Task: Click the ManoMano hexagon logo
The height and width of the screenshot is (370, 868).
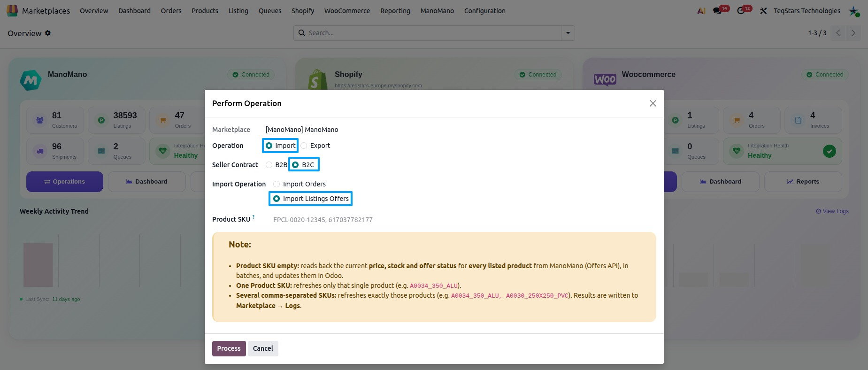Action: coord(31,80)
